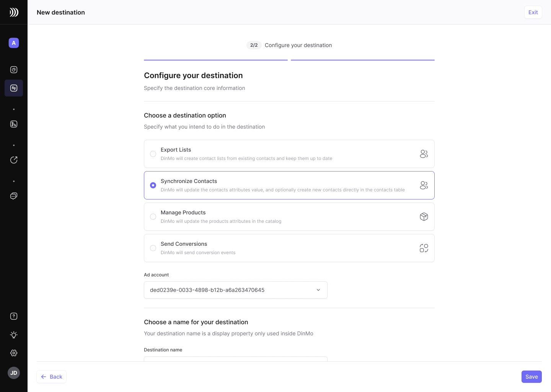
Task: Click the Destination name input field
Action: tap(235, 359)
